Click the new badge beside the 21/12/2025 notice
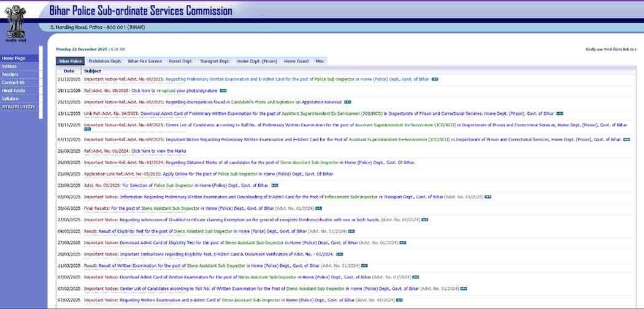The width and height of the screenshot is (644, 309). (435, 79)
